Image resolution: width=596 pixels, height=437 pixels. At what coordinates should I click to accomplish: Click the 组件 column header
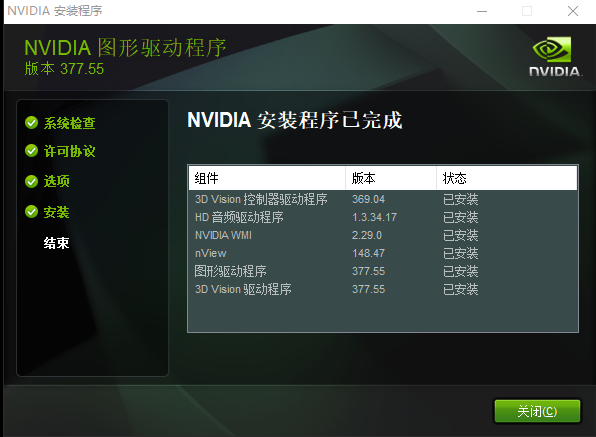[267, 178]
